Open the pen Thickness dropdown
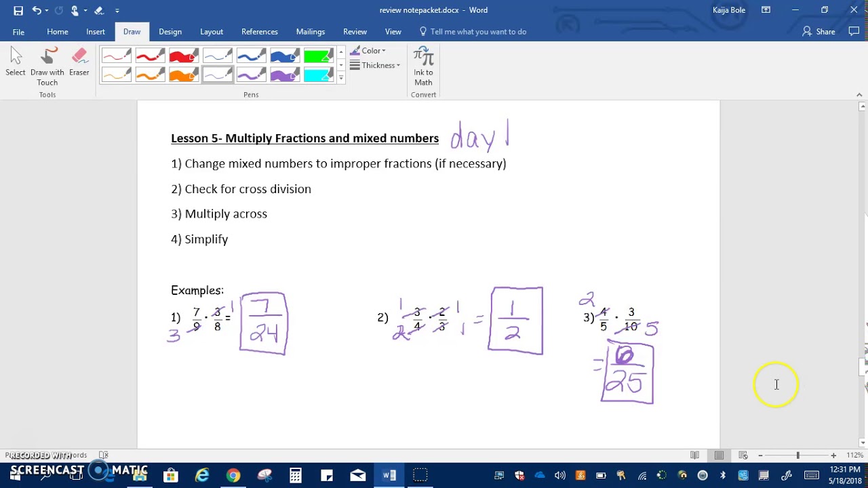This screenshot has width=868, height=488. click(375, 65)
